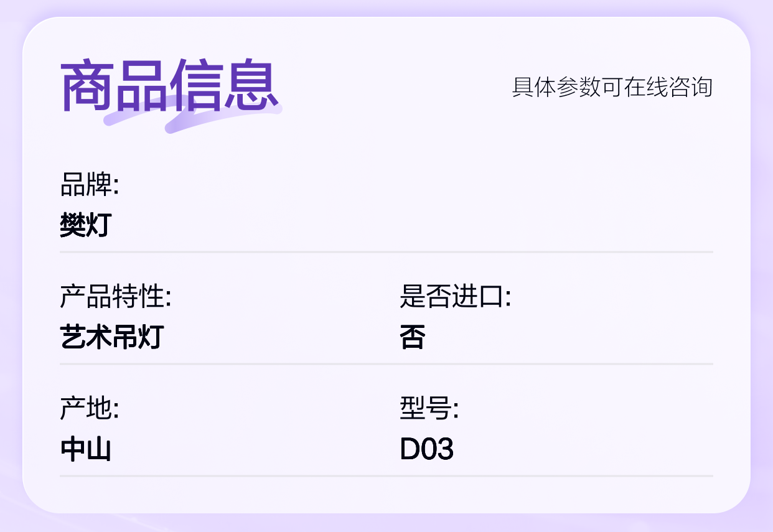
Task: Click the model number D03
Action: click(426, 449)
